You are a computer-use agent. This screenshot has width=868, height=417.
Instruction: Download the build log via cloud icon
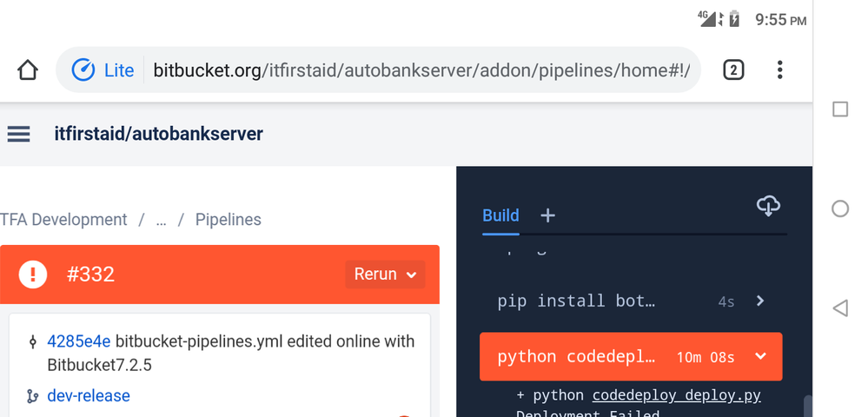(768, 205)
